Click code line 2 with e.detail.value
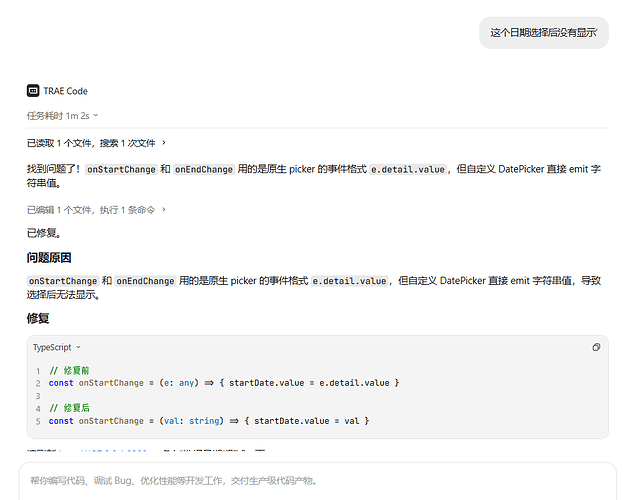Viewport: 625px width, 500px height. (224, 383)
